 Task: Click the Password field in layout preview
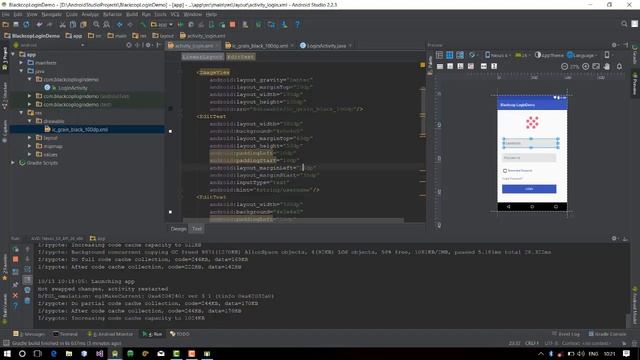pyautogui.click(x=529, y=158)
